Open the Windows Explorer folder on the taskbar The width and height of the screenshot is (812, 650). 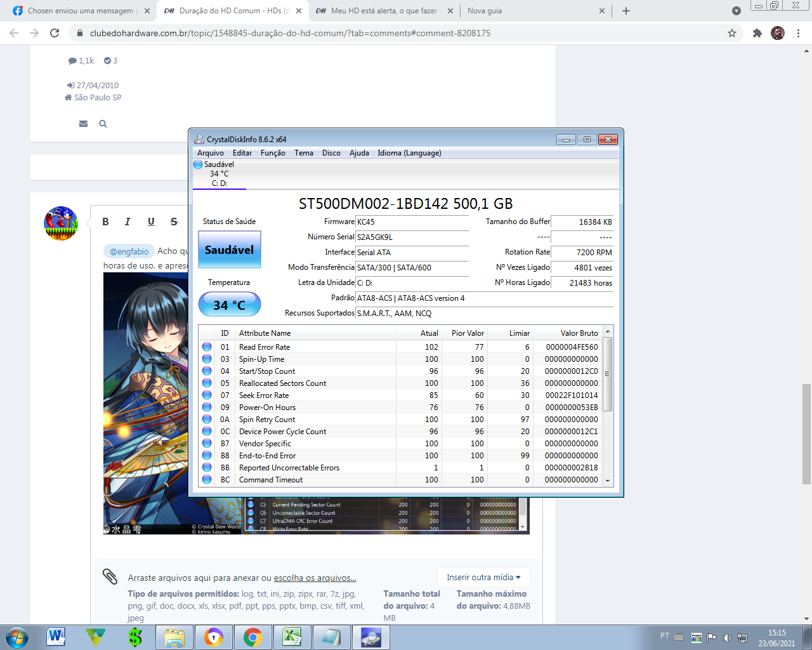coord(174,637)
